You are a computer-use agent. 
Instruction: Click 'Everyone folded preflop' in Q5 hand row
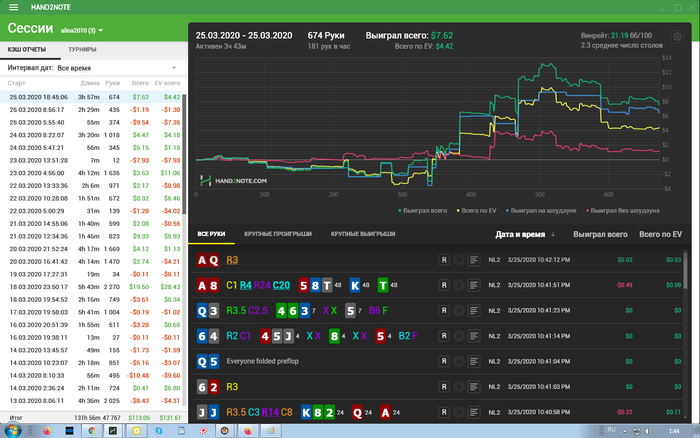[x=262, y=361]
